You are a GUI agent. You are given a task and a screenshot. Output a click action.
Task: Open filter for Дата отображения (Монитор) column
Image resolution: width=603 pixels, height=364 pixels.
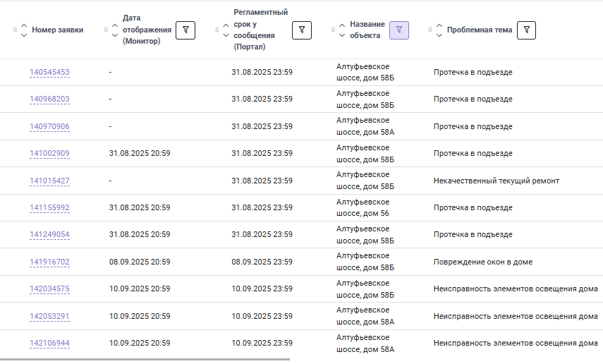point(185,30)
